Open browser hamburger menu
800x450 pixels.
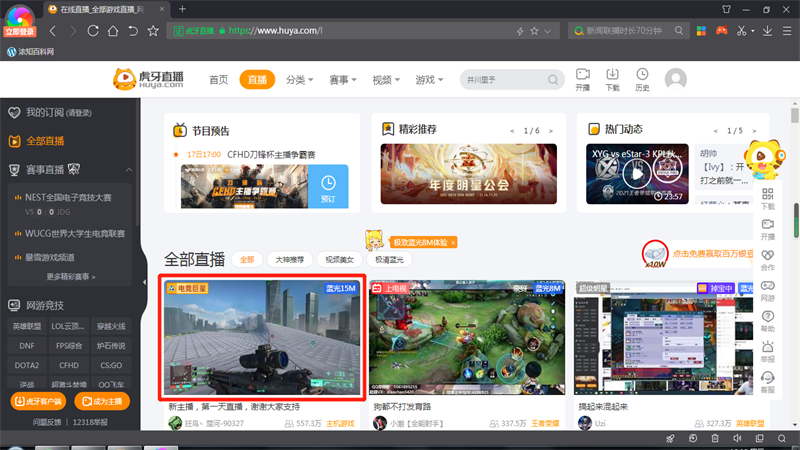coord(787,31)
